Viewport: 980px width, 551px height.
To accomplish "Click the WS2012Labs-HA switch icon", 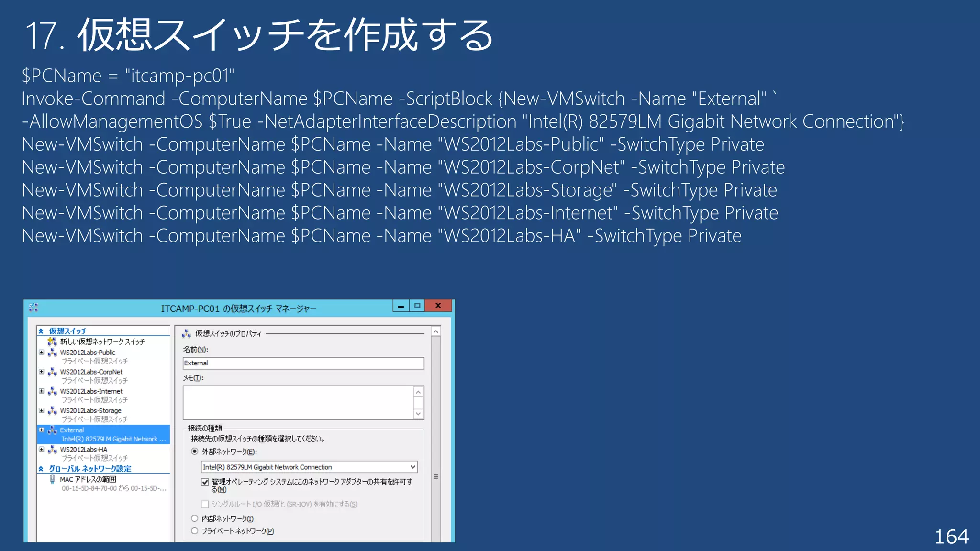I will [52, 450].
